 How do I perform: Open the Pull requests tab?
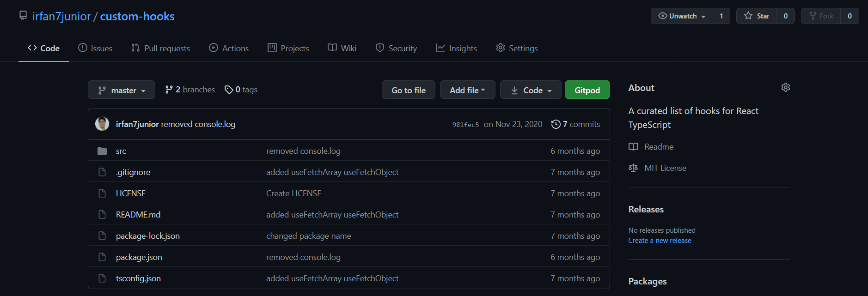(x=160, y=48)
